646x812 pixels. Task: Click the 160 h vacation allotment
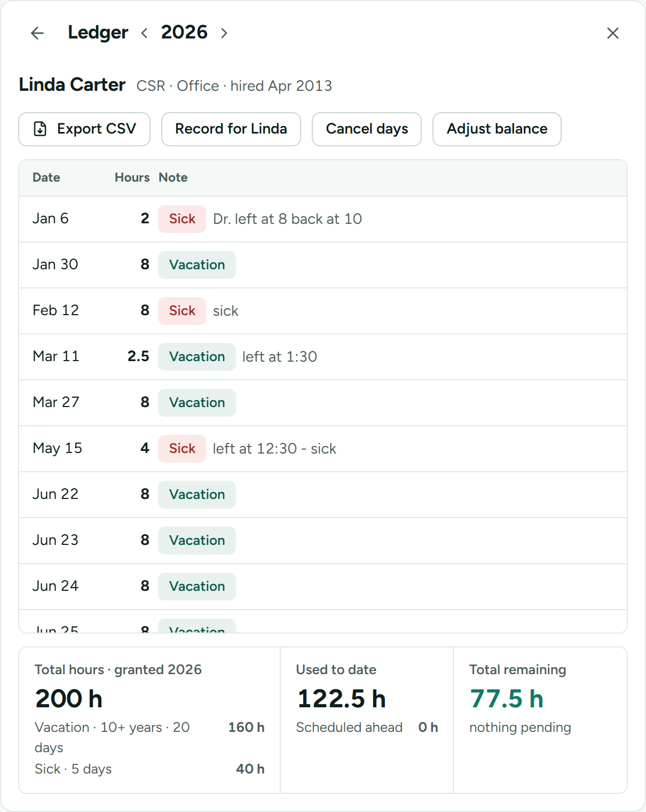pyautogui.click(x=247, y=728)
